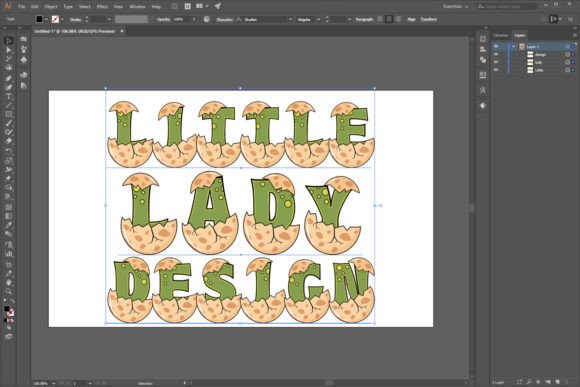Open the stroke weight dropdown
Viewport: 580px width, 387px height.
click(x=109, y=19)
